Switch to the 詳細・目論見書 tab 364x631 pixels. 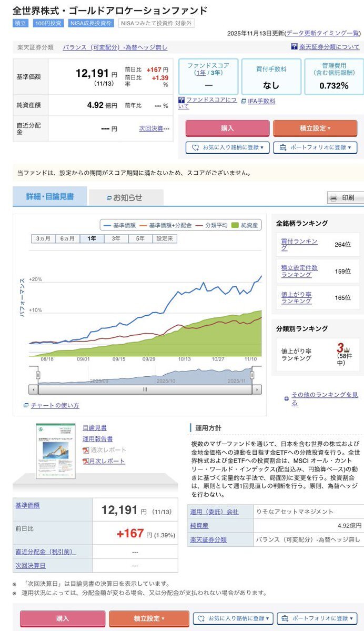pyautogui.click(x=50, y=196)
